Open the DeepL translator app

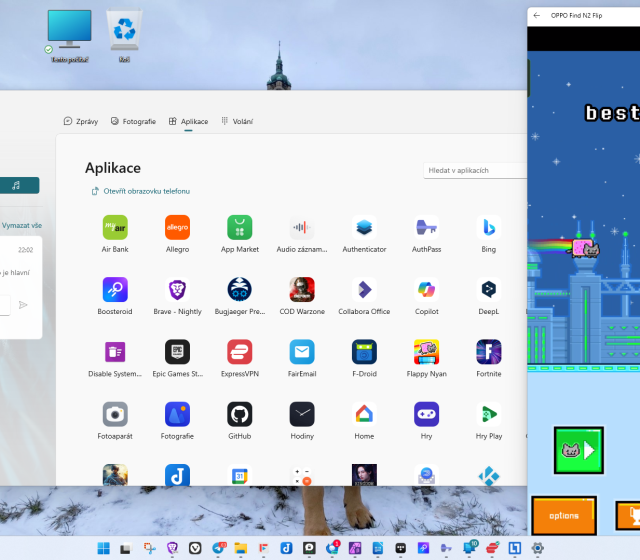point(488,290)
